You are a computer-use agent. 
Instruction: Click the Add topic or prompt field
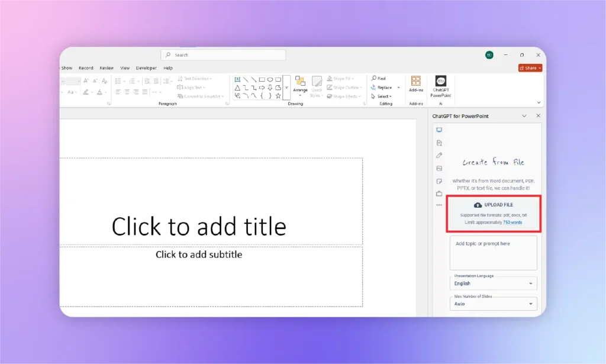tap(493, 253)
